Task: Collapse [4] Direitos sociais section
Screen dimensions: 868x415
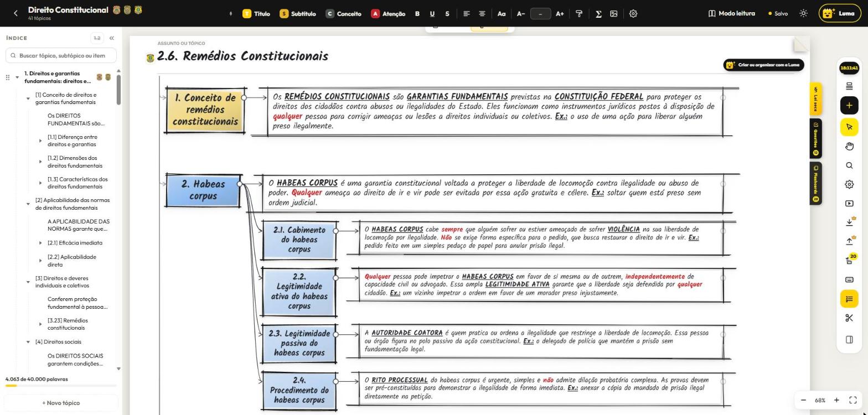Action: [x=28, y=342]
